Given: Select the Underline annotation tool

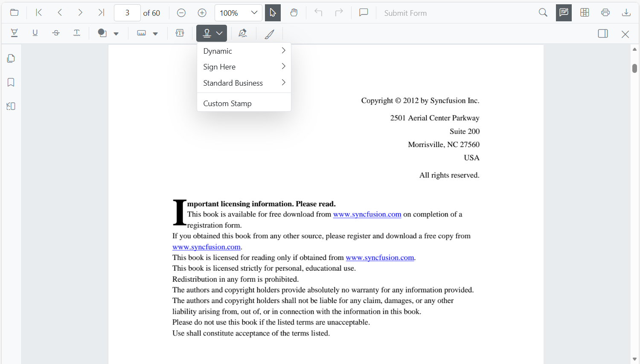Looking at the screenshot, I should 35,33.
